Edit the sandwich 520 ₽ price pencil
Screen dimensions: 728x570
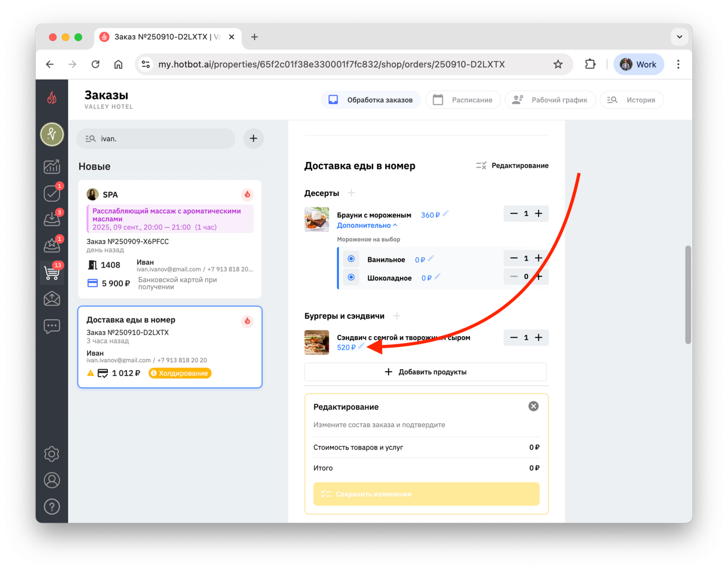pos(362,346)
